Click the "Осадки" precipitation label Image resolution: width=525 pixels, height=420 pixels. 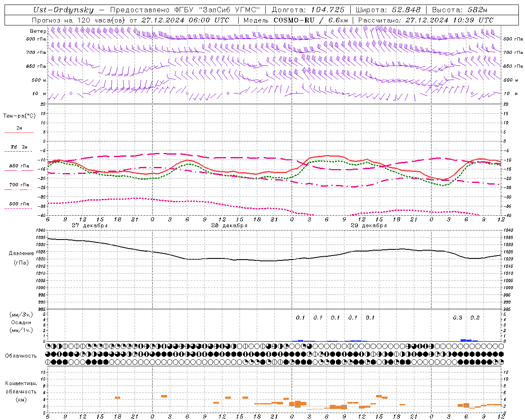(21, 322)
